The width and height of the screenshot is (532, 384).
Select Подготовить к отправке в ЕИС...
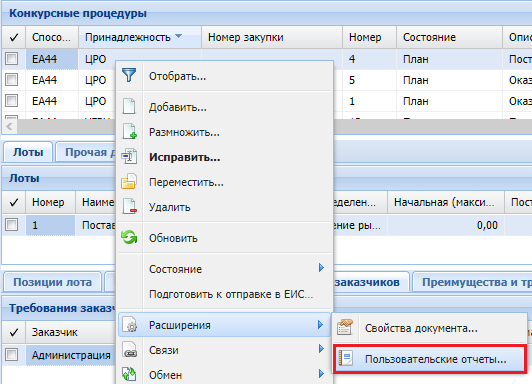[224, 294]
